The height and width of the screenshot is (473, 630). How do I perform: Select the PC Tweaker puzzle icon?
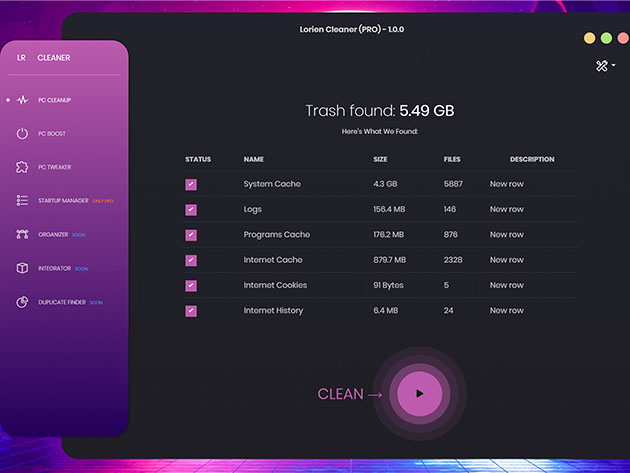coord(23,167)
